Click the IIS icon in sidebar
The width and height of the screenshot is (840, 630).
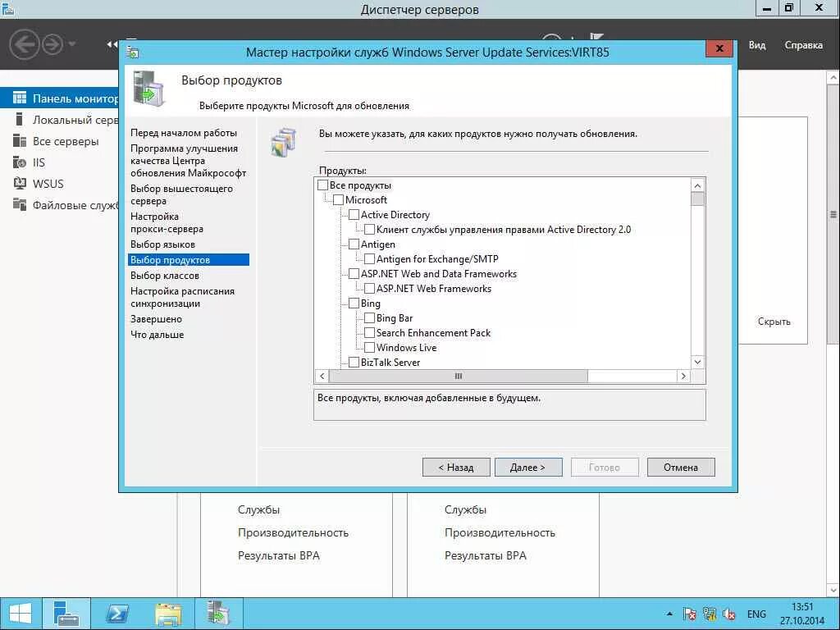click(x=20, y=162)
